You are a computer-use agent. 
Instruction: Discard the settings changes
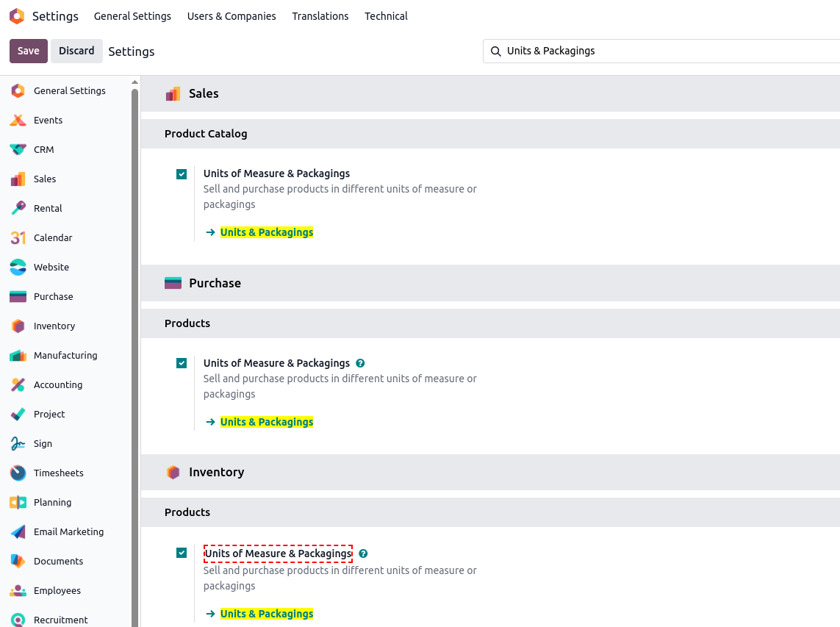coord(76,51)
